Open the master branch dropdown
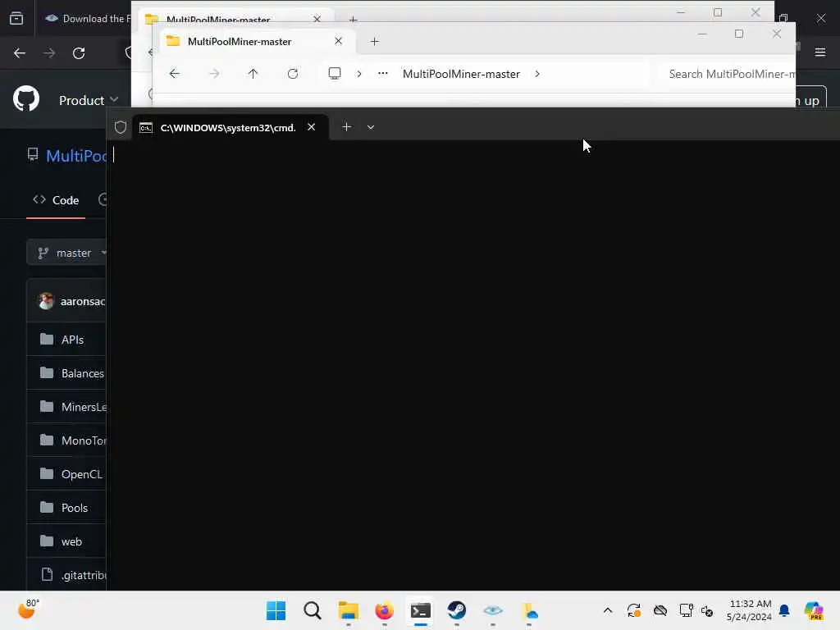 66,253
